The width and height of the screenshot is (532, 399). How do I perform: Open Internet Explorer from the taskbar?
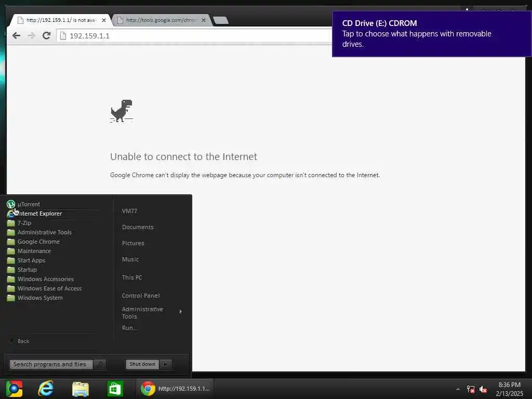click(46, 389)
